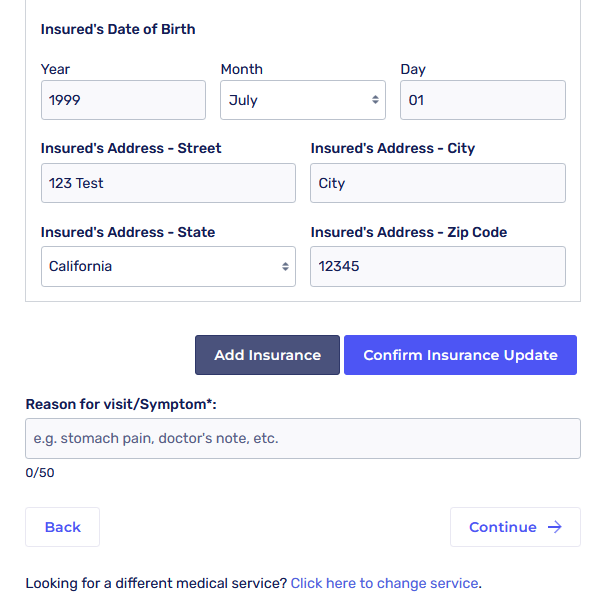
Task: Follow the 'Click here to change service' link
Action: point(384,583)
